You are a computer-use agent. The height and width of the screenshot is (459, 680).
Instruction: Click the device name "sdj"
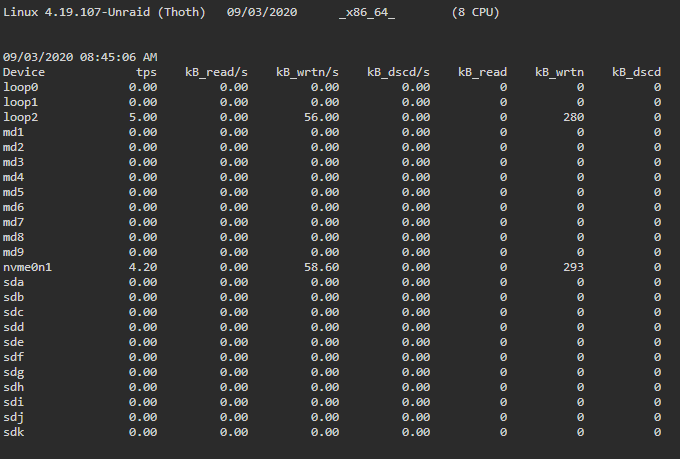click(13, 418)
